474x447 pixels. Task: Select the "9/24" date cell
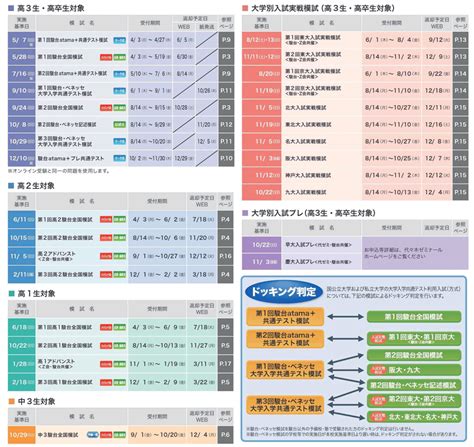point(21,108)
